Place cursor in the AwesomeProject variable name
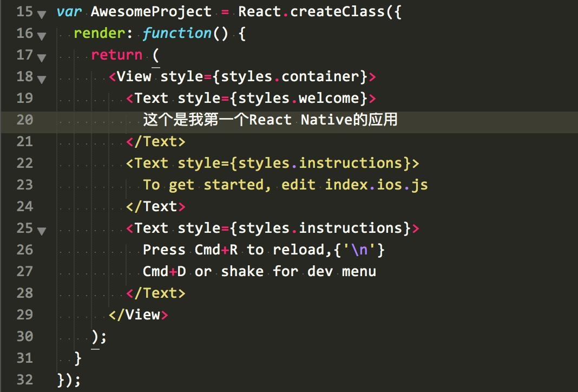The width and height of the screenshot is (578, 392). point(151,11)
